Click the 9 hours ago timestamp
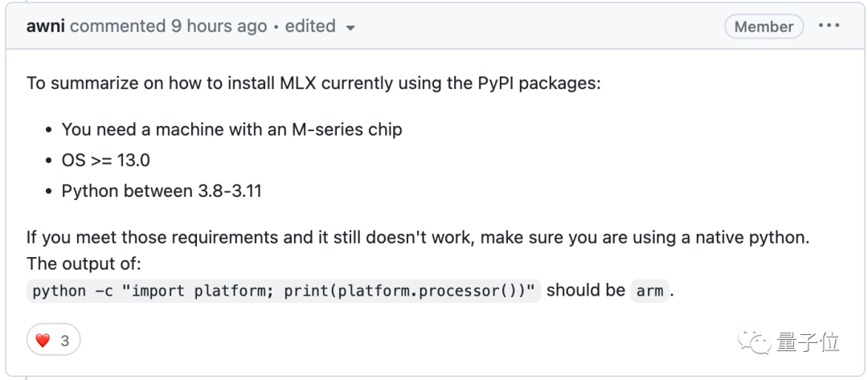This screenshot has height=380, width=868. pos(219,27)
